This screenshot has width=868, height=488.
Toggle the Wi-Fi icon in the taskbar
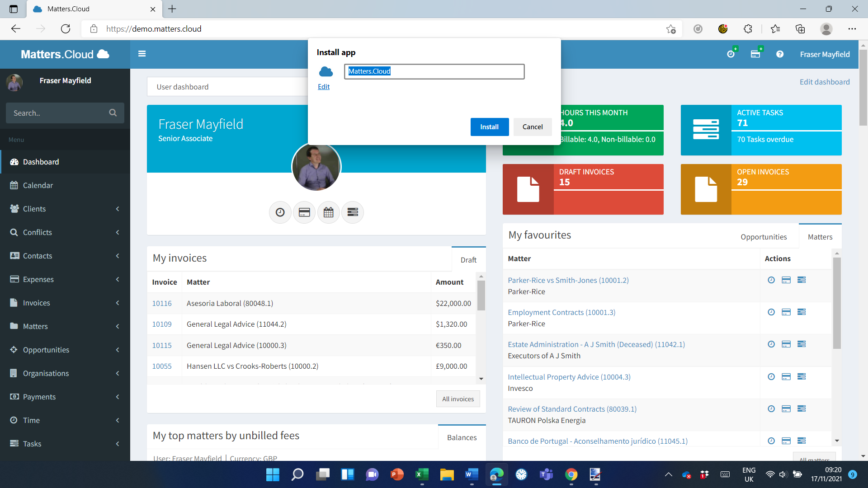pos(770,475)
